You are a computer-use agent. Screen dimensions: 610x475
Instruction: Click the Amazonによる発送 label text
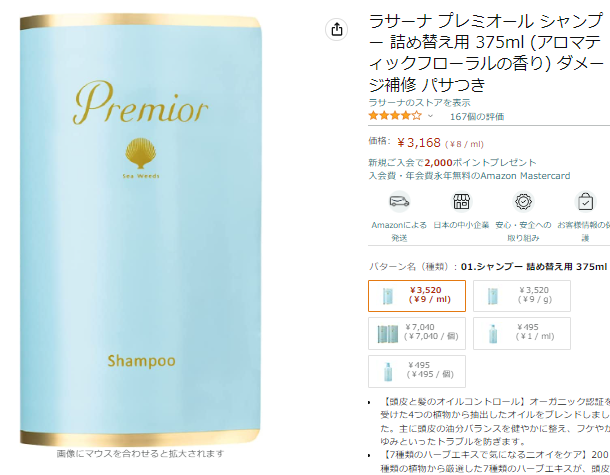(399, 231)
